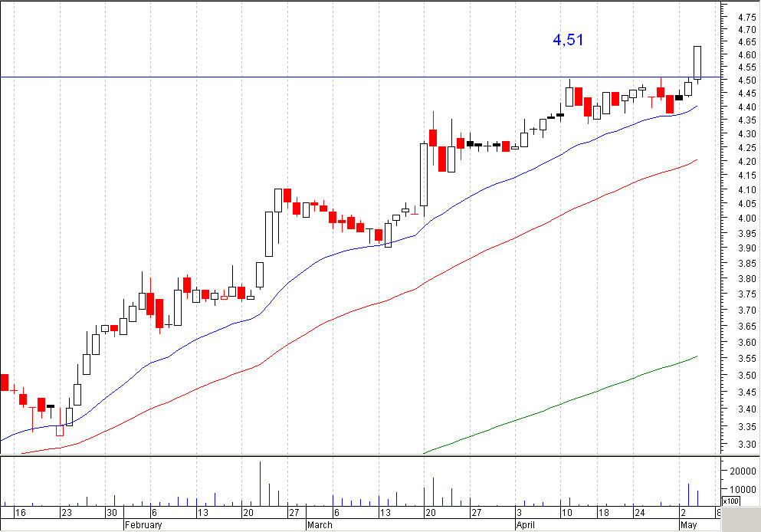Select the March month label
Viewport: 761px width, 532px height.
tap(320, 525)
